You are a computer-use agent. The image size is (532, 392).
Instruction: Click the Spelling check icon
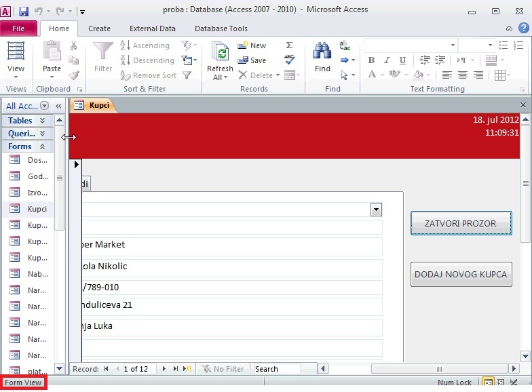click(289, 60)
